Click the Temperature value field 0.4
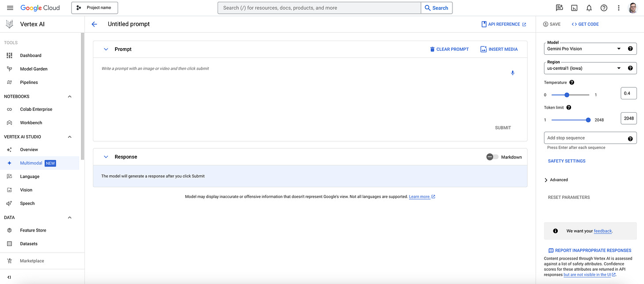The height and width of the screenshot is (284, 644). click(x=629, y=94)
